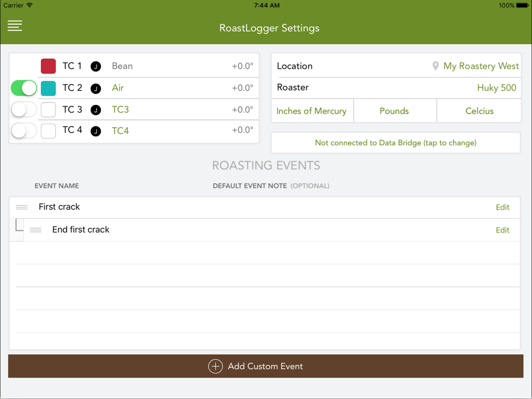This screenshot has height=399, width=532.
Task: Rename the TC3 thermocouple label
Action: pos(120,110)
